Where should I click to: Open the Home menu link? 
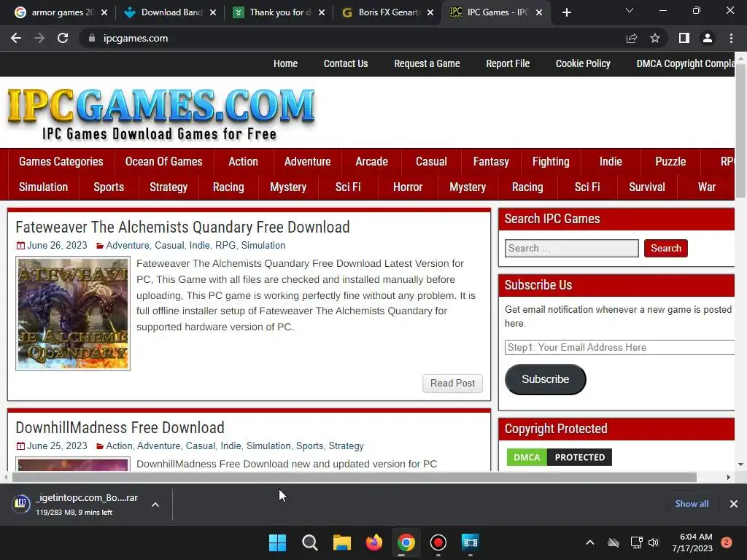tap(285, 64)
